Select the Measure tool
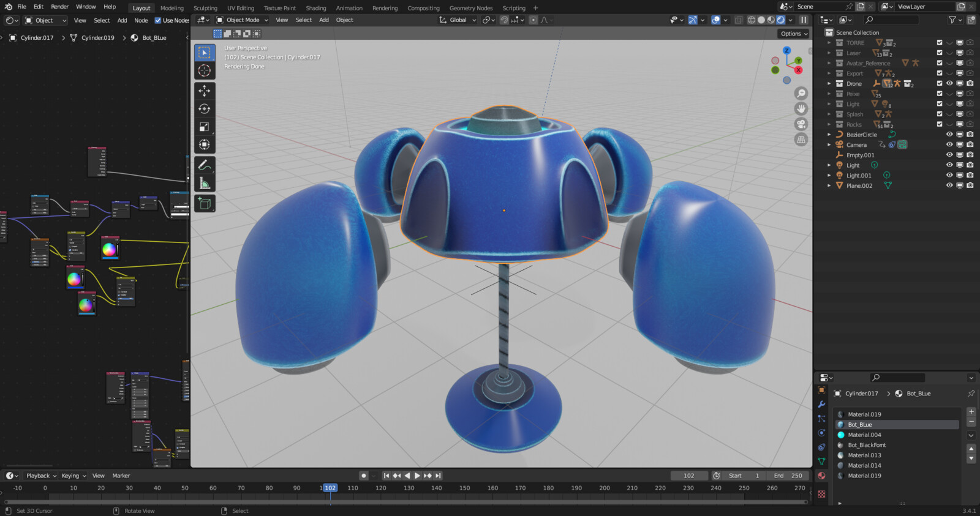Screen dimensions: 980x516 pos(205,183)
